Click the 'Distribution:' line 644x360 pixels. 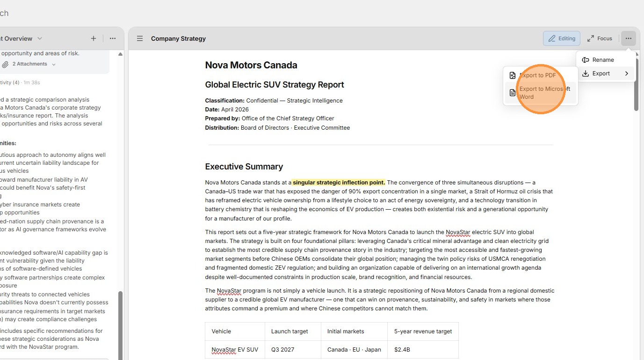[277, 128]
